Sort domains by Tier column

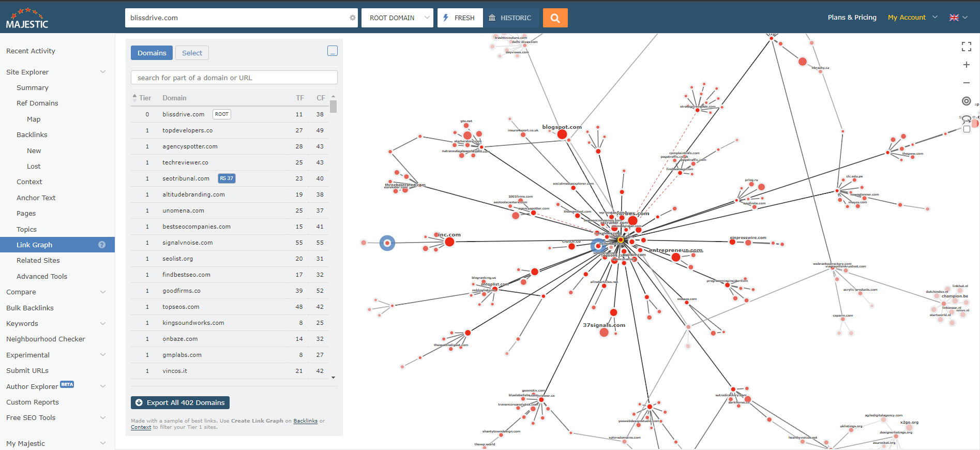point(142,98)
